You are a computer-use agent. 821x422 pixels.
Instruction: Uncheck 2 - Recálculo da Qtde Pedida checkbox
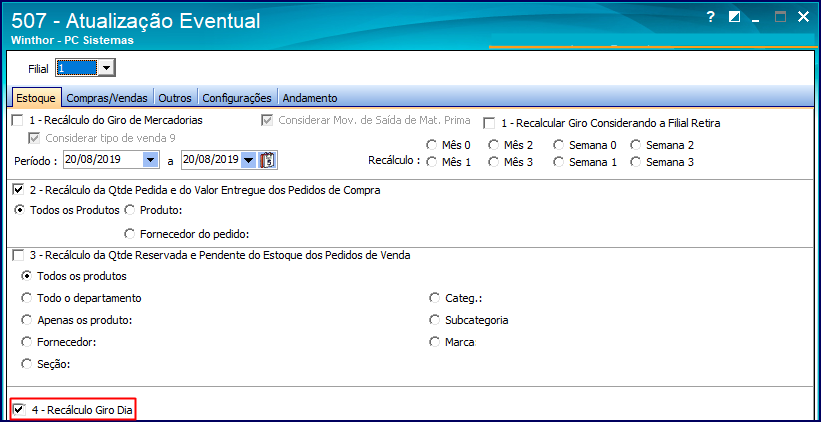point(18,191)
